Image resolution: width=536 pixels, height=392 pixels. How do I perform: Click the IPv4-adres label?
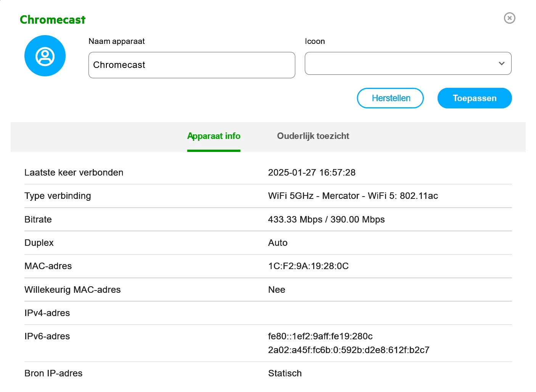click(x=47, y=313)
